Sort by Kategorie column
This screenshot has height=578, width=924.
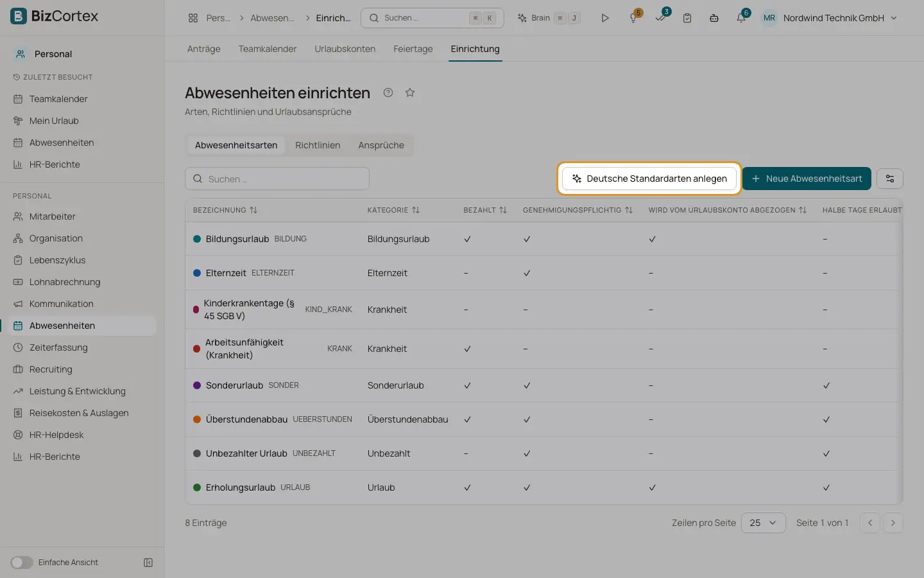pyautogui.click(x=393, y=210)
